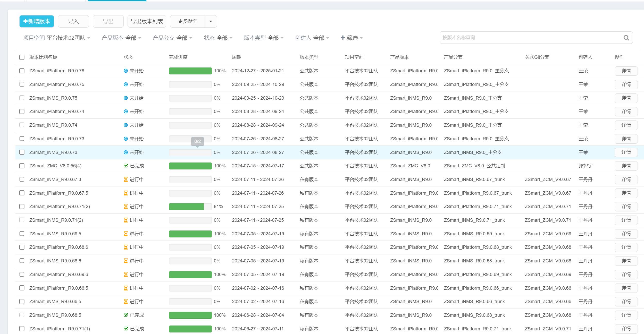Screen dimensions: 644x334
Task: Click completed check icon for ZSmart_ZMC_V8.0.56(4)
Action: point(126,166)
